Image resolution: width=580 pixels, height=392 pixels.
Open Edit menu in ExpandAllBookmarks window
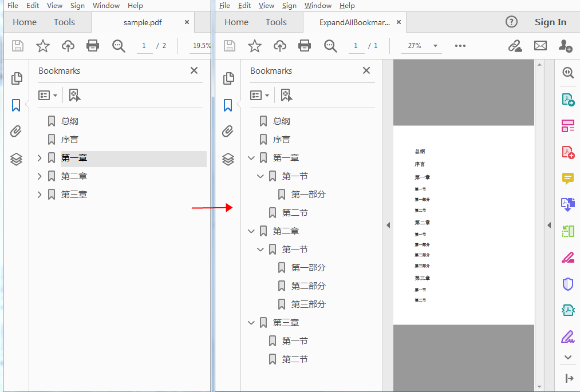[244, 6]
